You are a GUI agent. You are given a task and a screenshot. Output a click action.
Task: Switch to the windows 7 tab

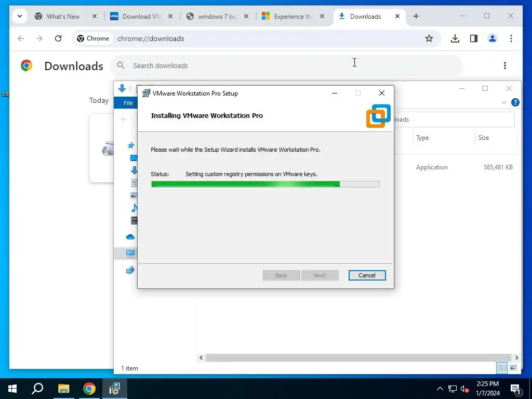tap(217, 16)
